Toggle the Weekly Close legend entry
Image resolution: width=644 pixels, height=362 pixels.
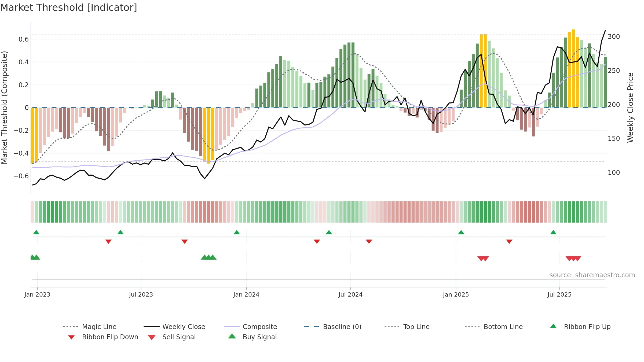(x=174, y=327)
